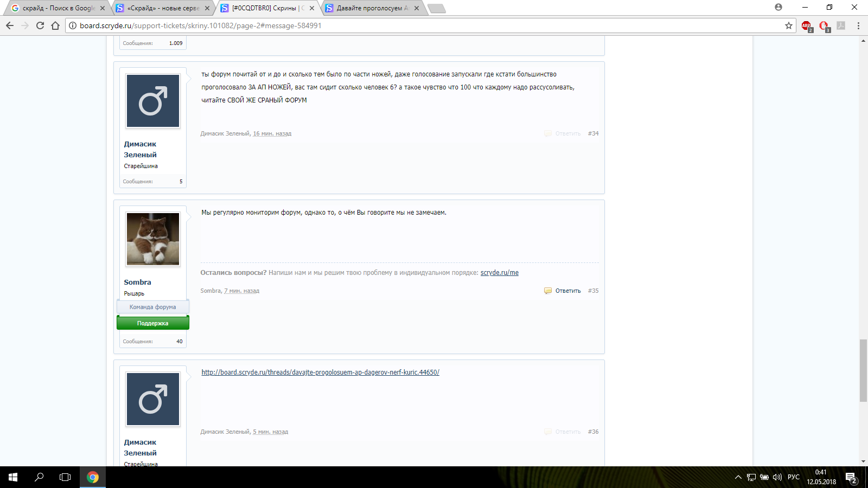
Task: Close the '[#0CQDTBR0] Скрины' tab
Action: pyautogui.click(x=312, y=8)
